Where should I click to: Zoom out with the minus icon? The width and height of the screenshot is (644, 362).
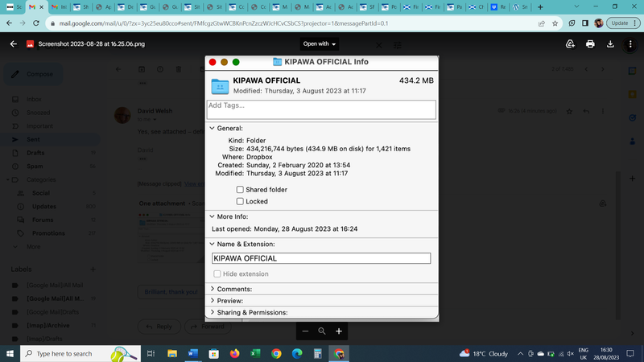(305, 331)
